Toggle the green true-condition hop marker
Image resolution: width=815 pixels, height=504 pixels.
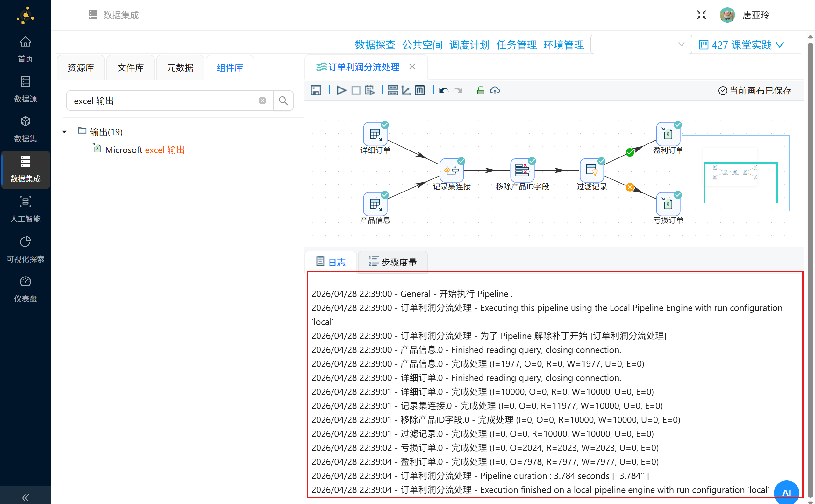(x=630, y=153)
